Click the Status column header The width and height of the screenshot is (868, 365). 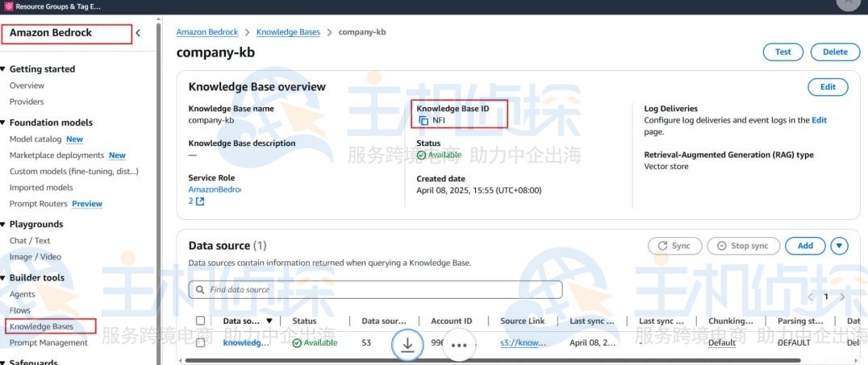click(304, 321)
